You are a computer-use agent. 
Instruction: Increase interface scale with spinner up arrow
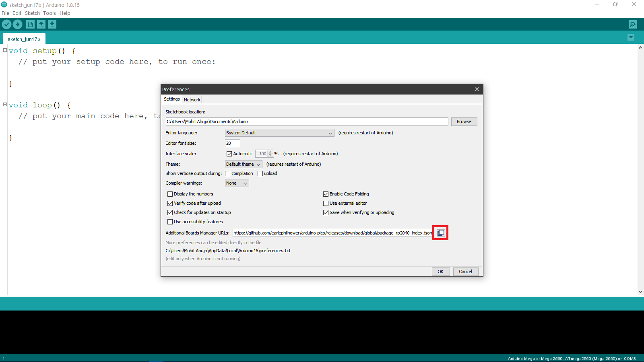270,152
